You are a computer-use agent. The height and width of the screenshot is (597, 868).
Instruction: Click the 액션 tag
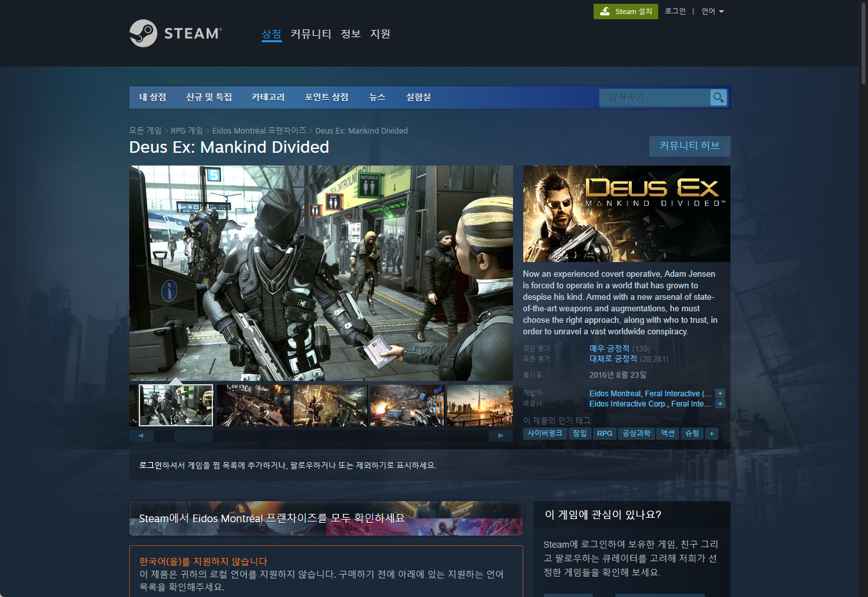coord(668,433)
